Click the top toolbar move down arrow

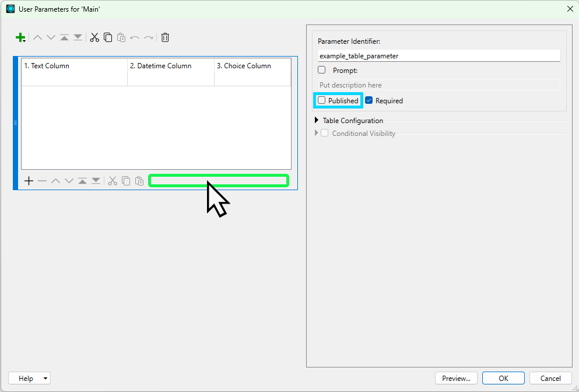pos(51,38)
